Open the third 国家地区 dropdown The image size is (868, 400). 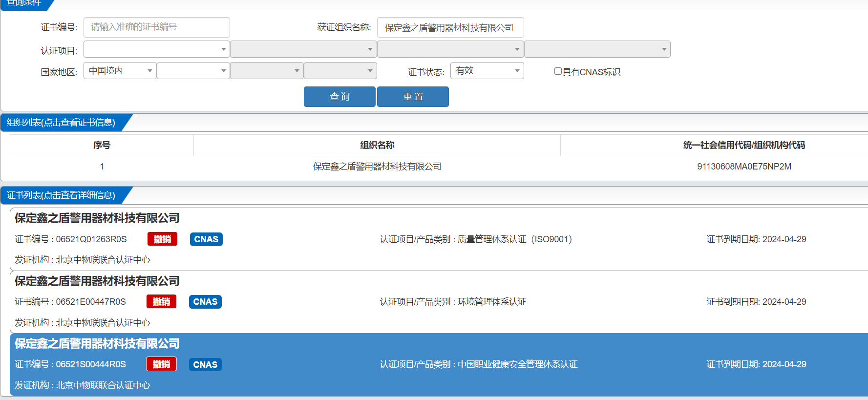267,71
